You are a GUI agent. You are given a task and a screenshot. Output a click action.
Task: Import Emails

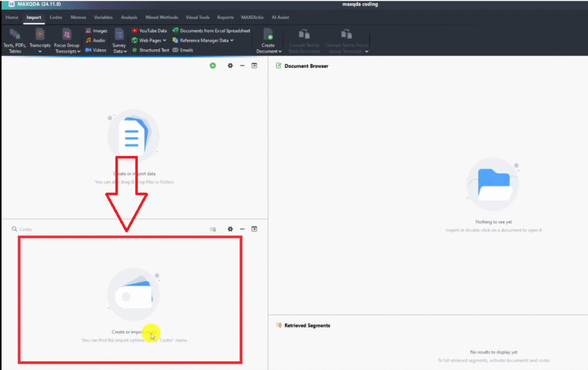[183, 50]
